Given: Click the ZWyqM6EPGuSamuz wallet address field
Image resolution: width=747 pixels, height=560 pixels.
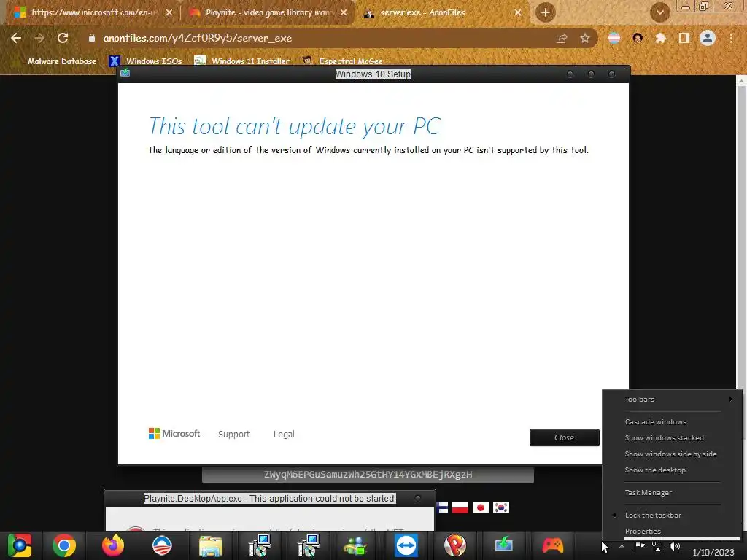Looking at the screenshot, I should [368, 474].
